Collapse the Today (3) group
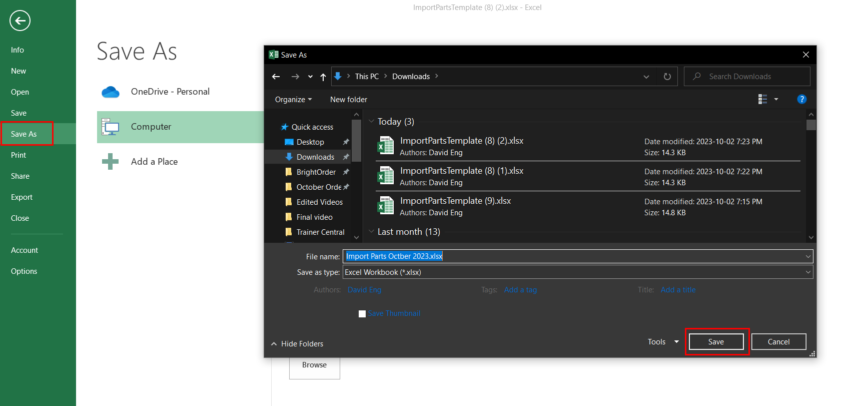Image resolution: width=868 pixels, height=406 pixels. [x=371, y=121]
